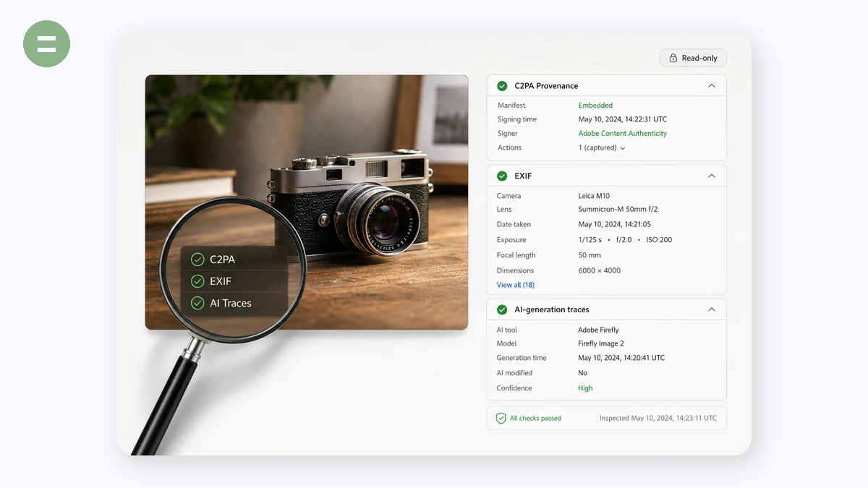Viewport: 868px width, 488px height.
Task: Collapse the AI-generation traces section
Action: [712, 309]
